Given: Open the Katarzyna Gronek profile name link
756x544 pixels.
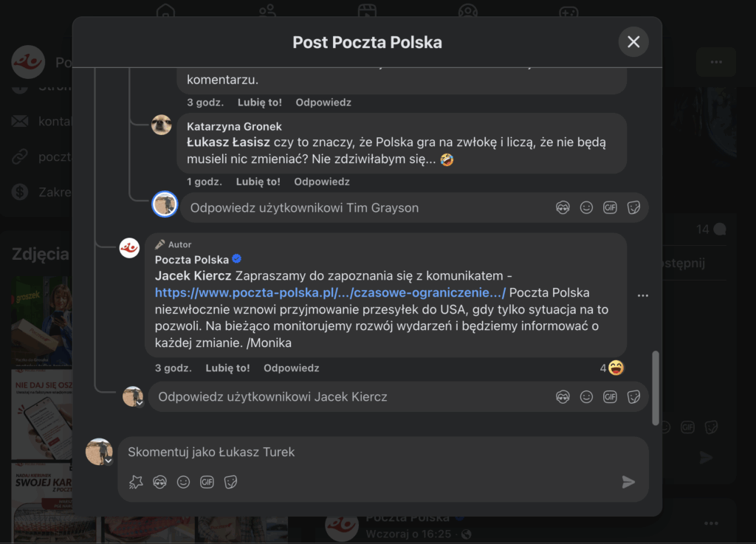Looking at the screenshot, I should pos(234,126).
